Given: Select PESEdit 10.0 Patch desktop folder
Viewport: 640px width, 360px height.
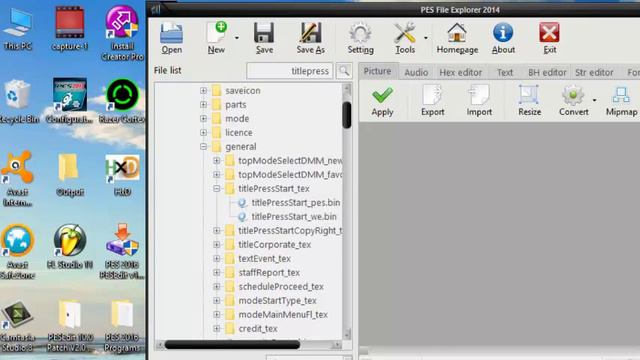Looking at the screenshot, I should [70, 326].
